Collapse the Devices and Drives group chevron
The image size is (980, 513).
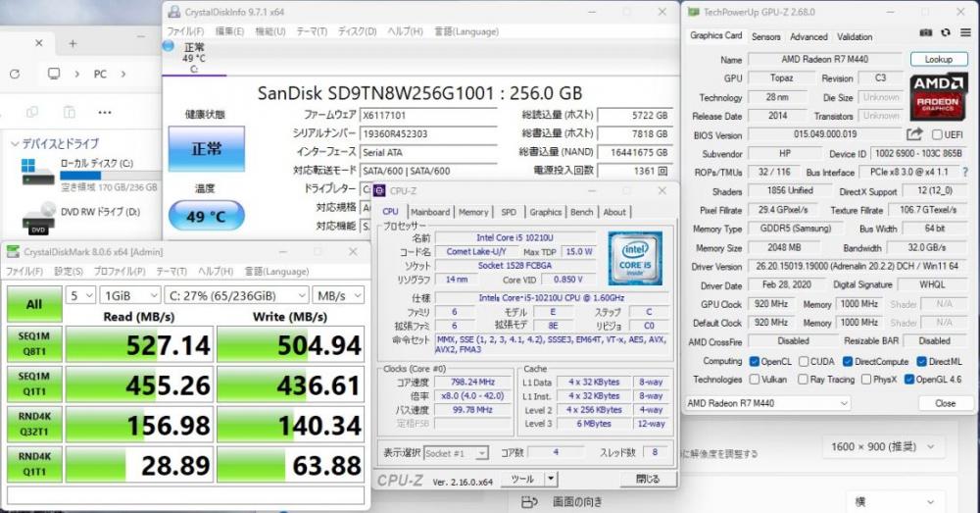(x=15, y=143)
